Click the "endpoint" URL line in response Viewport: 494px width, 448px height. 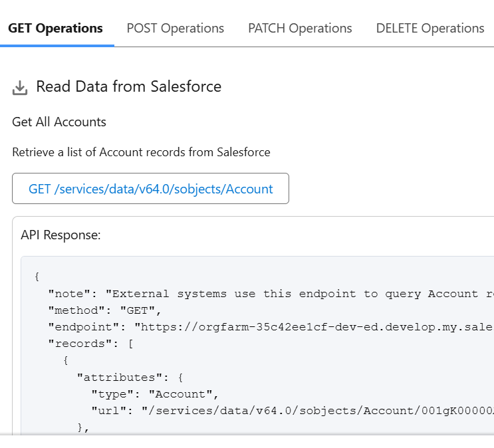click(271, 327)
